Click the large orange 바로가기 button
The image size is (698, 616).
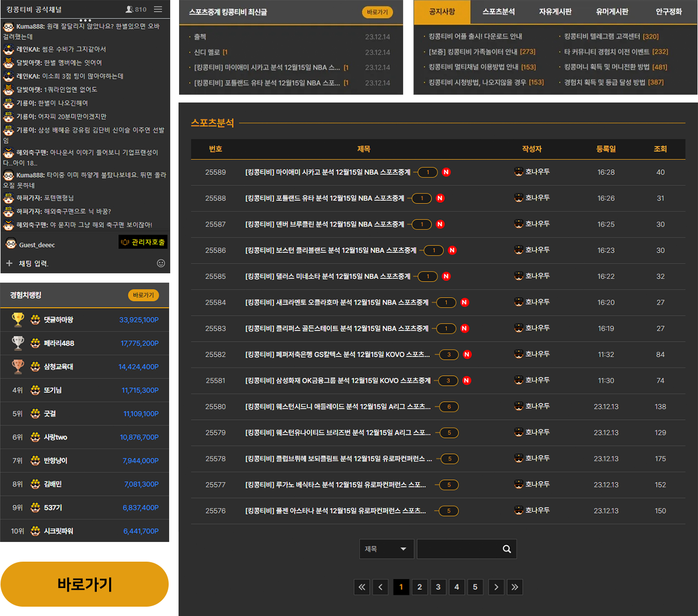[x=85, y=584]
